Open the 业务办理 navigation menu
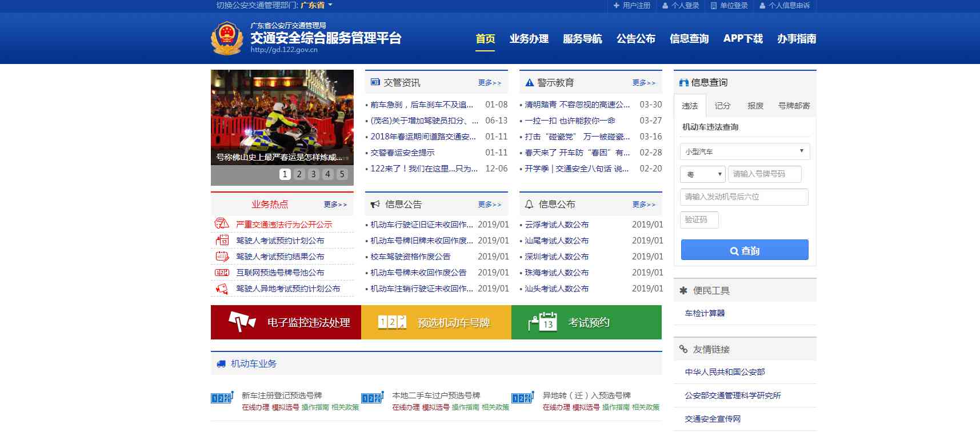The height and width of the screenshot is (432, 980). point(529,39)
